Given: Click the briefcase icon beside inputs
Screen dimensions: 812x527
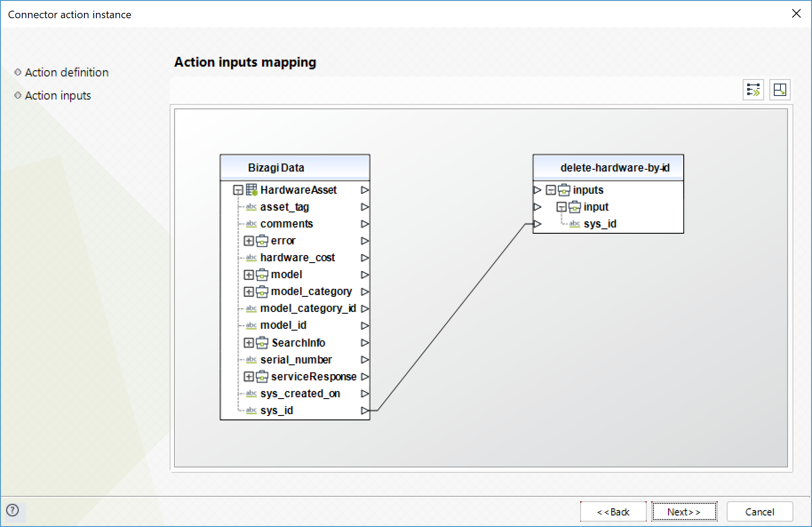Looking at the screenshot, I should [564, 190].
